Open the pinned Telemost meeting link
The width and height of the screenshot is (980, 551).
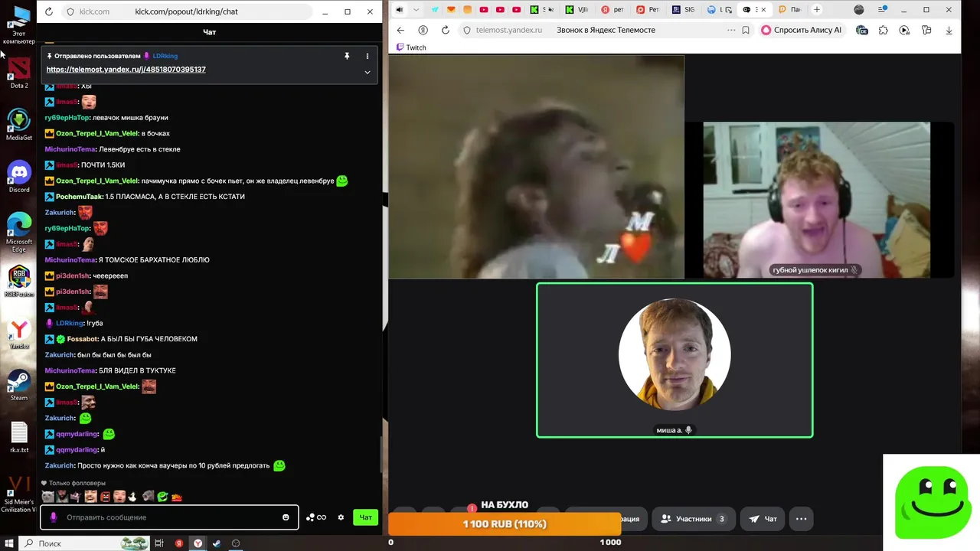[x=126, y=70]
